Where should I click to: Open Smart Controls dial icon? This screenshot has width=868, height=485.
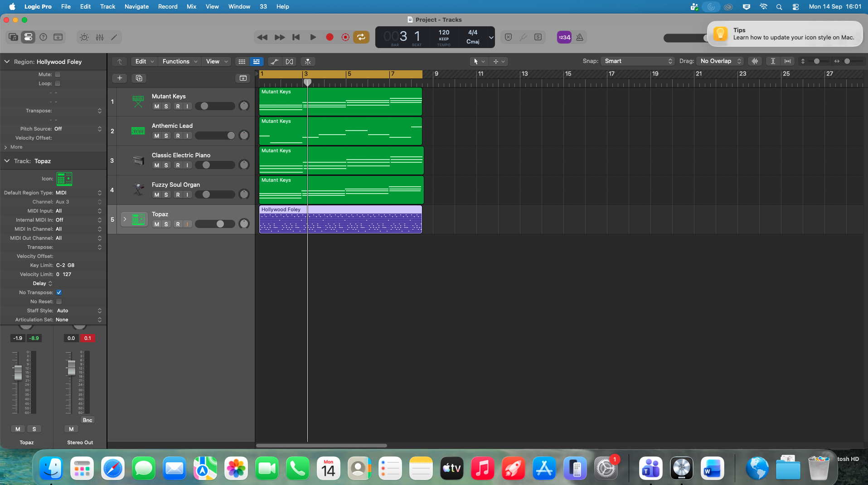84,37
